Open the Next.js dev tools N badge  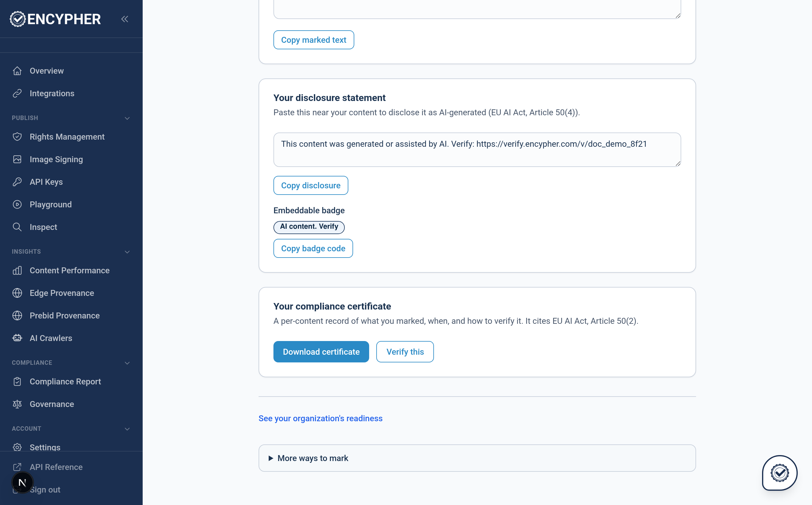22,483
